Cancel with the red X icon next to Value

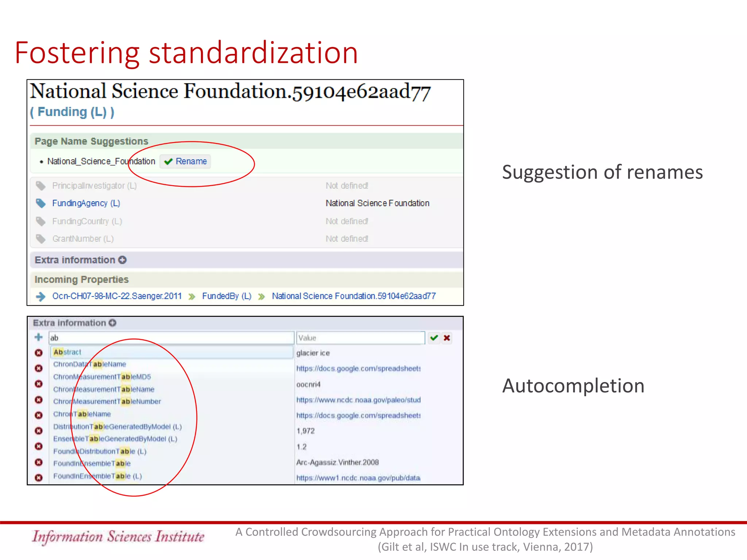point(447,338)
